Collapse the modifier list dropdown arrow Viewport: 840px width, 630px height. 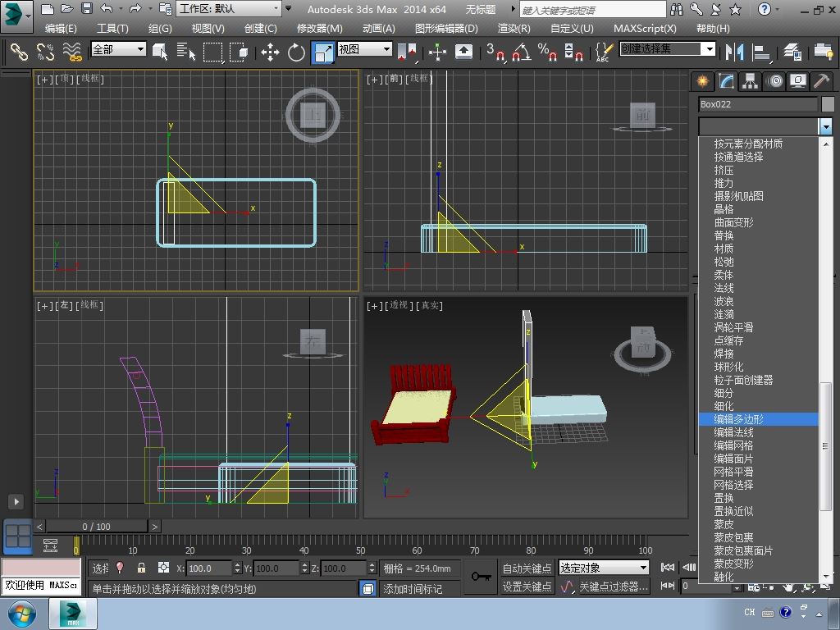click(x=825, y=127)
